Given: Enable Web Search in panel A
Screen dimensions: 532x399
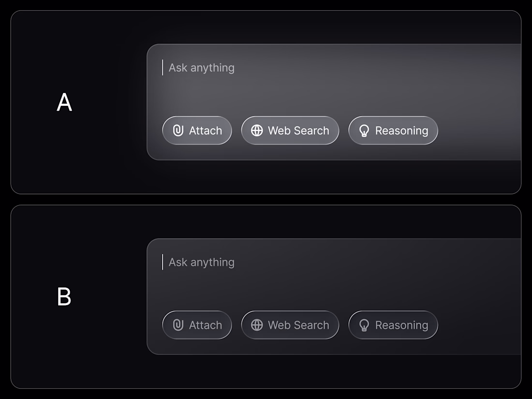Looking at the screenshot, I should tap(290, 131).
